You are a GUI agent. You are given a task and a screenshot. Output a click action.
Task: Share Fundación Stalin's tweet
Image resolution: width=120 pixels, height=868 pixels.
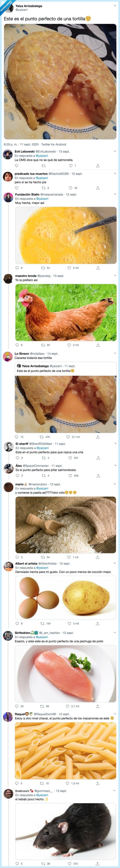(98, 267)
